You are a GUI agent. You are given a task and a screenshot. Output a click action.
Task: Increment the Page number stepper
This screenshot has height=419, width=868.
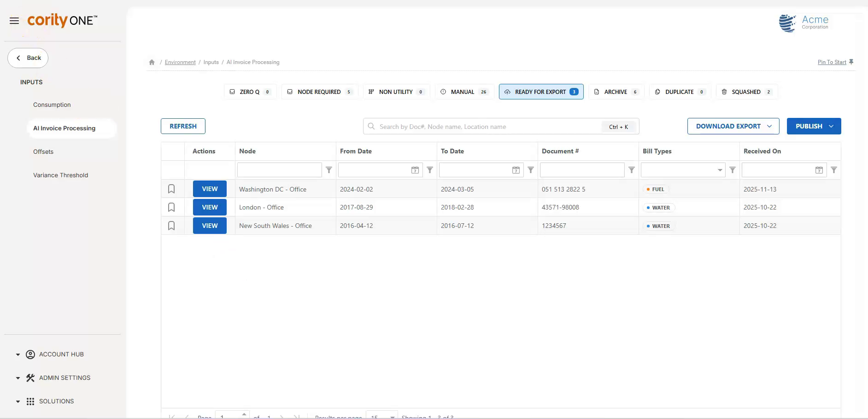click(x=244, y=415)
